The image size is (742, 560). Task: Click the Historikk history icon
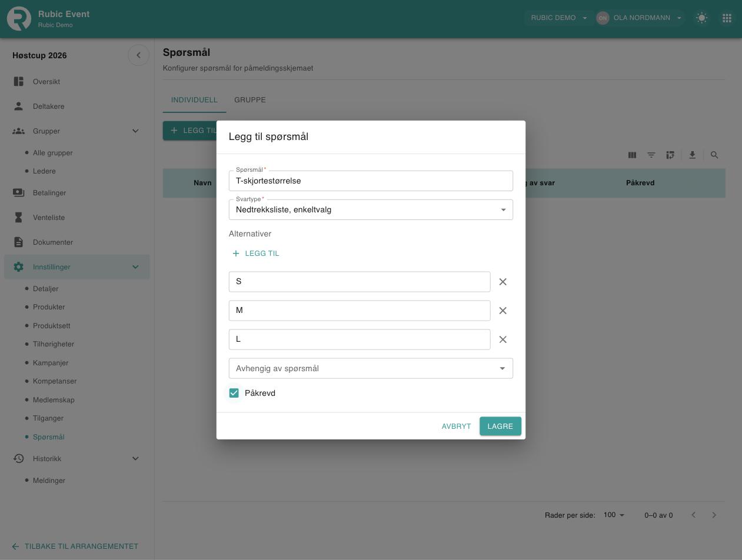(x=19, y=459)
